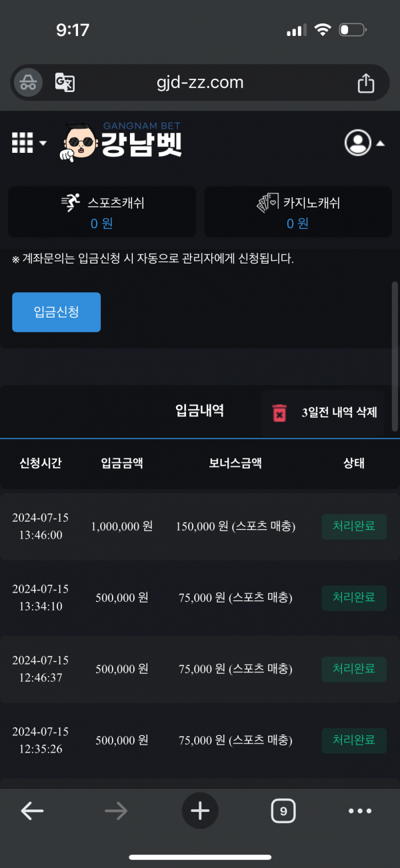Tap the 스포츠캐쉬 balance panel
The width and height of the screenshot is (400, 868).
102,212
